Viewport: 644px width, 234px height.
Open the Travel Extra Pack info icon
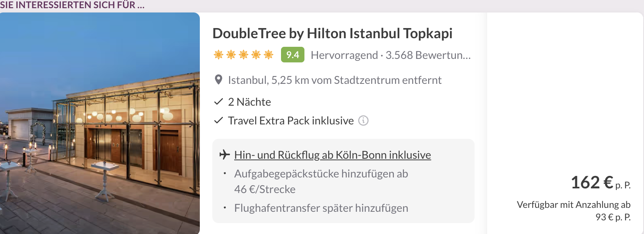(363, 121)
